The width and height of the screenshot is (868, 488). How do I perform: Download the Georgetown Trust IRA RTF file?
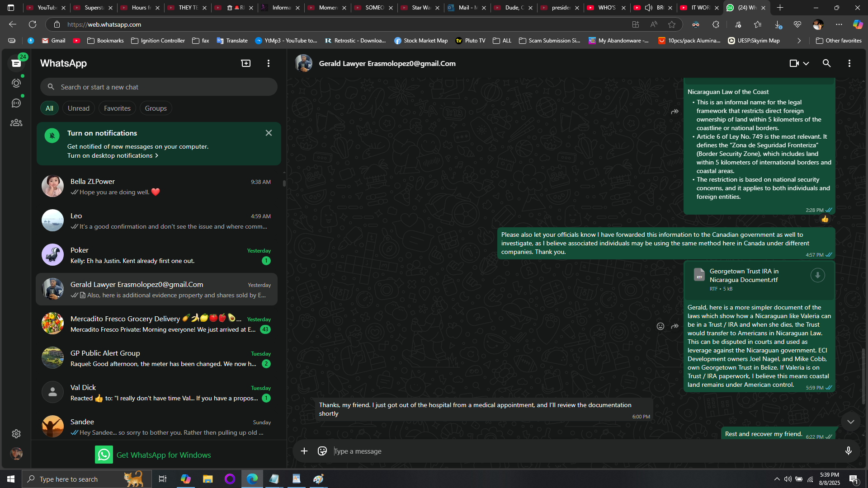pyautogui.click(x=817, y=275)
